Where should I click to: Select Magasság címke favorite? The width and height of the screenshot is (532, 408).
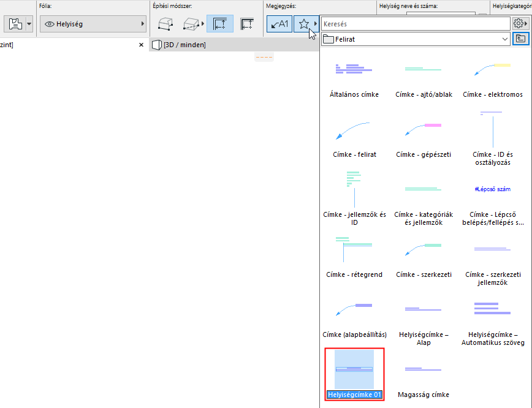[x=424, y=380]
